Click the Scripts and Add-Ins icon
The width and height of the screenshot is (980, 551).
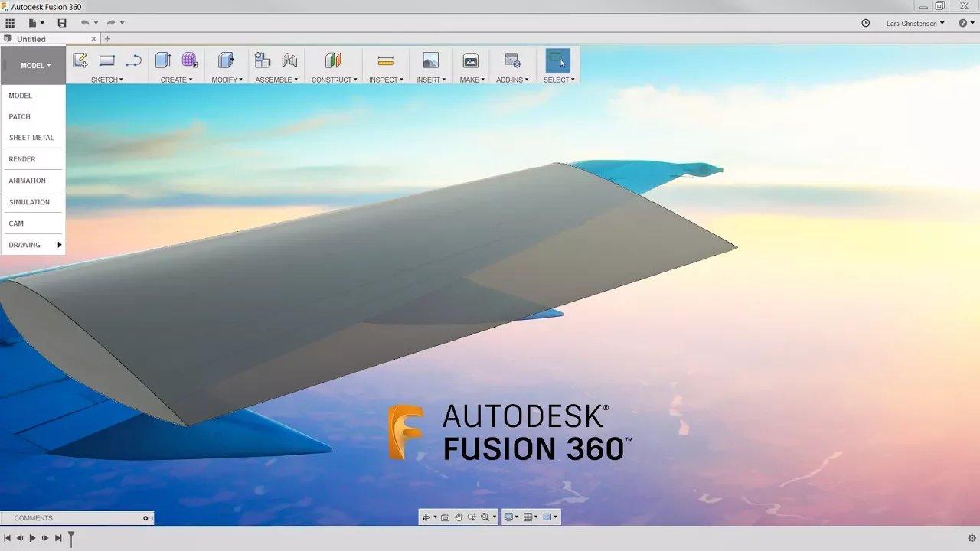point(512,60)
